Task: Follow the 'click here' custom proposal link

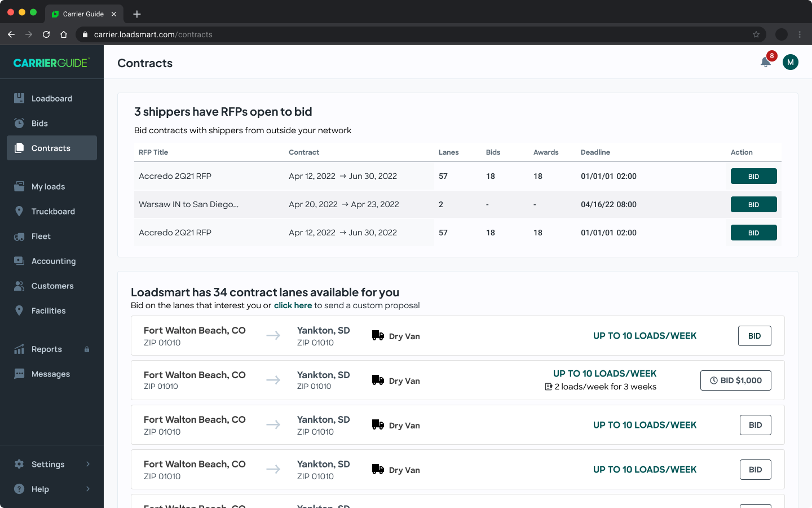Action: [x=293, y=305]
